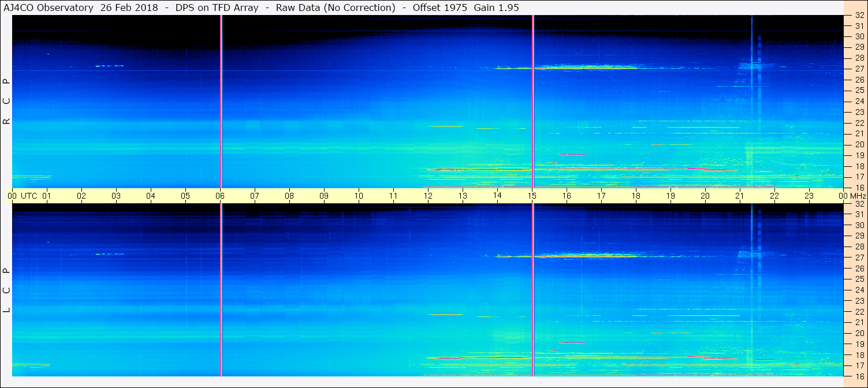The image size is (868, 388).
Task: Click the LCP label on lower spectrogram
Action: (7, 290)
